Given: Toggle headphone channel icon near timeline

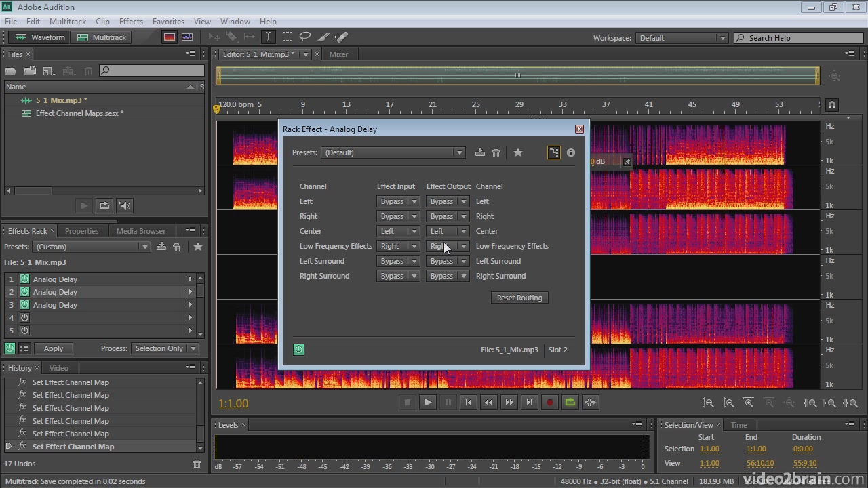Looking at the screenshot, I should point(831,105).
